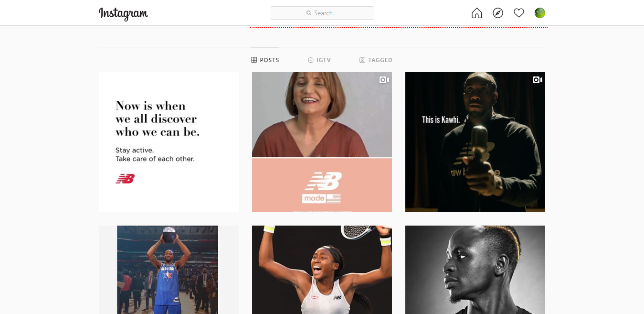Switch to the IGTV tab
Viewport: 644px width, 314px height.
point(319,60)
